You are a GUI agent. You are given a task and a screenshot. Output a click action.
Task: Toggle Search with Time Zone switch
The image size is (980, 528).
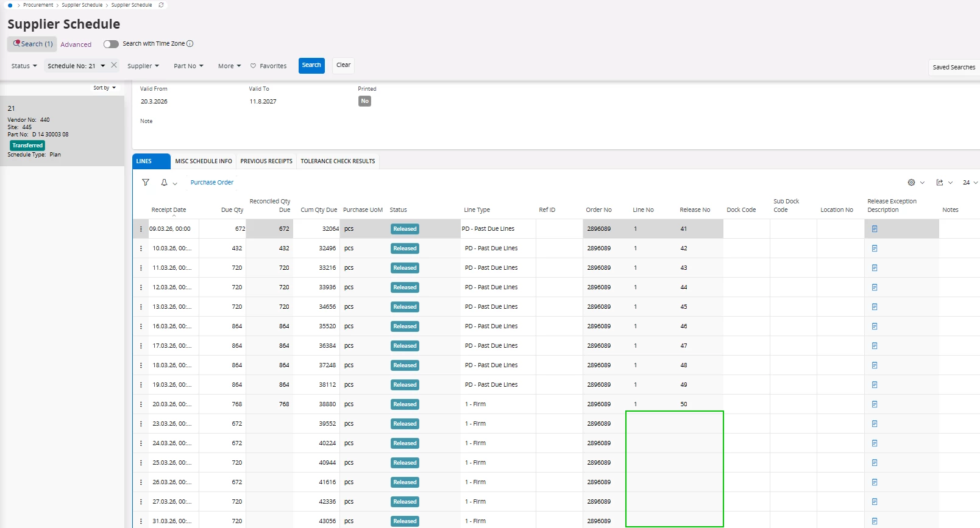(111, 44)
